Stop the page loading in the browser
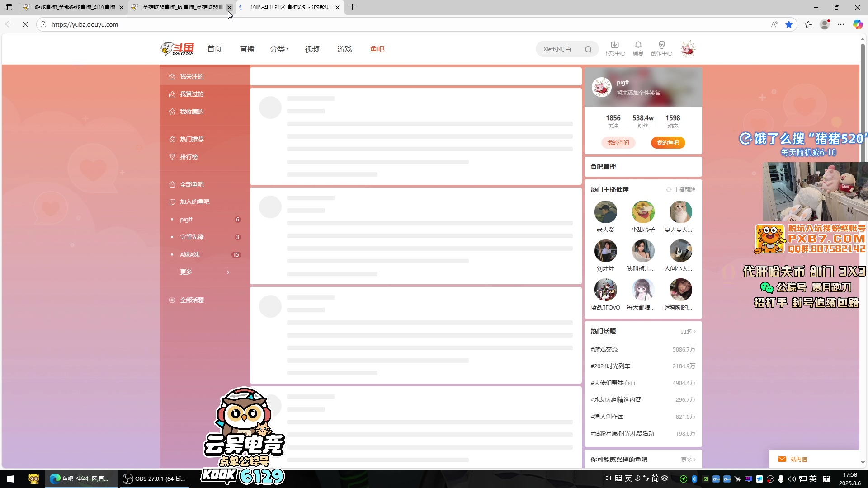868x488 pixels. [25, 24]
